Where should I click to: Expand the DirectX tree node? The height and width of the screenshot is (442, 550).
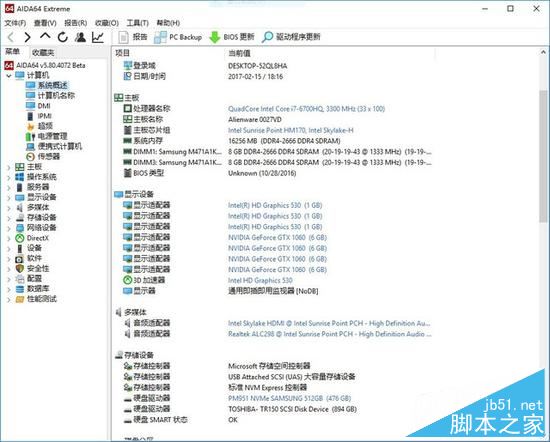coord(9,239)
